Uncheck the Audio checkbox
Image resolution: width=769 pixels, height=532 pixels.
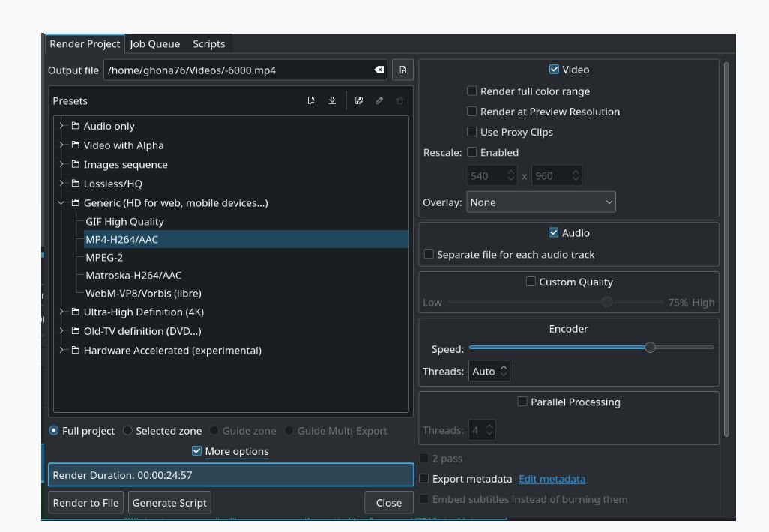[555, 232]
